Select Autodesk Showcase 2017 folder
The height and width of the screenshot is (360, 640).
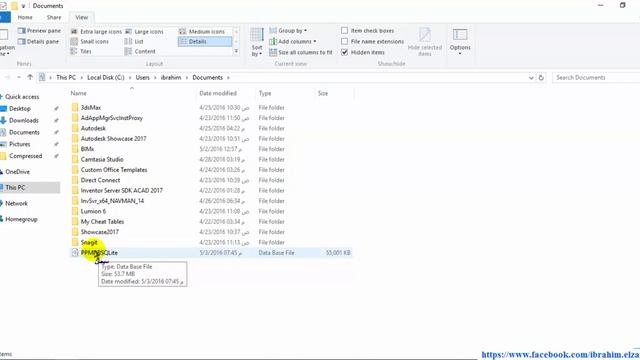(x=113, y=139)
